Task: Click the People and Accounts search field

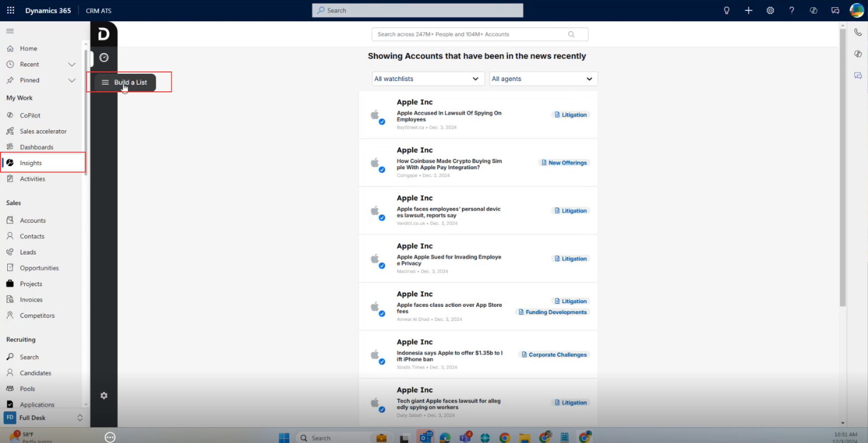Action: (x=480, y=34)
